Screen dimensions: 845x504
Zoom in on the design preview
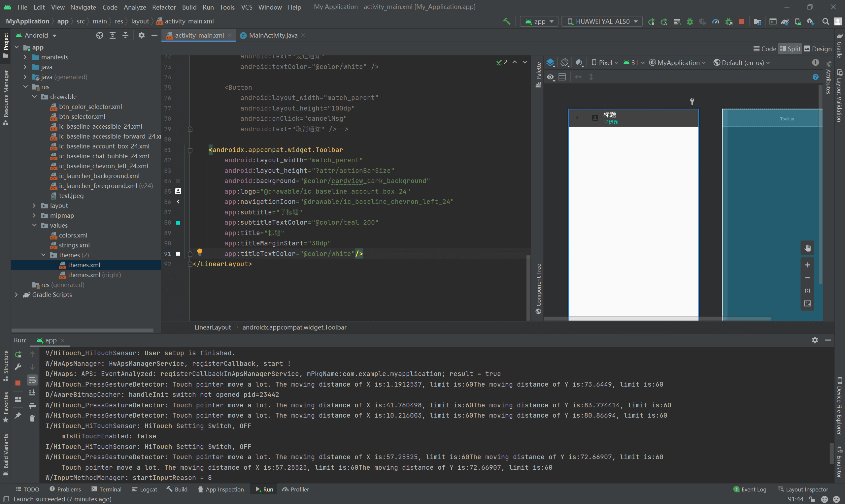tap(807, 265)
